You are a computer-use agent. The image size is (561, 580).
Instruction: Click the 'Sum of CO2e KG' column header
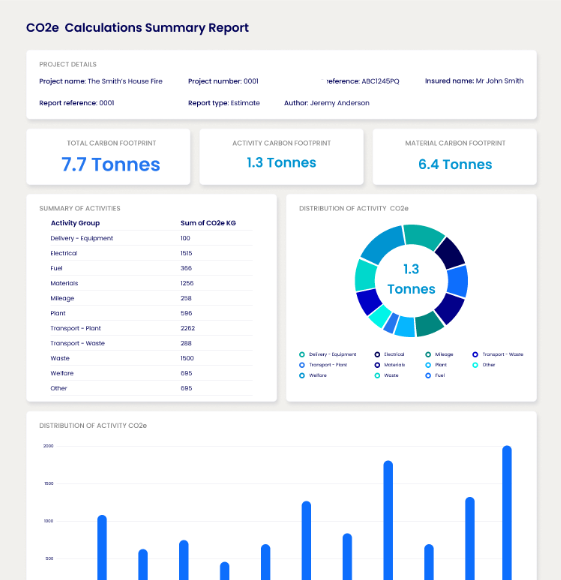point(208,223)
